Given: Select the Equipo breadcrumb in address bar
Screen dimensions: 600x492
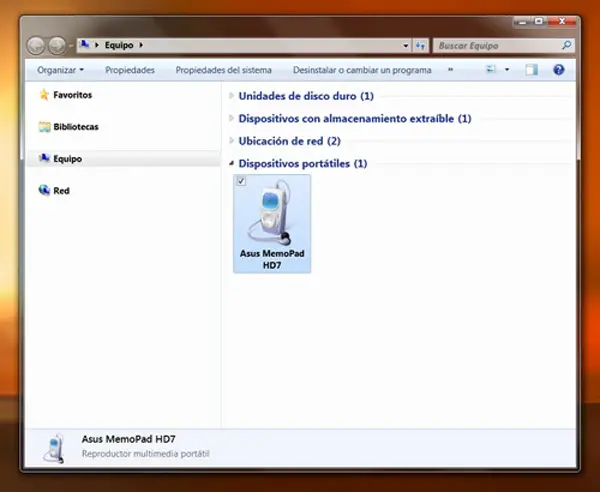Looking at the screenshot, I should coord(119,45).
